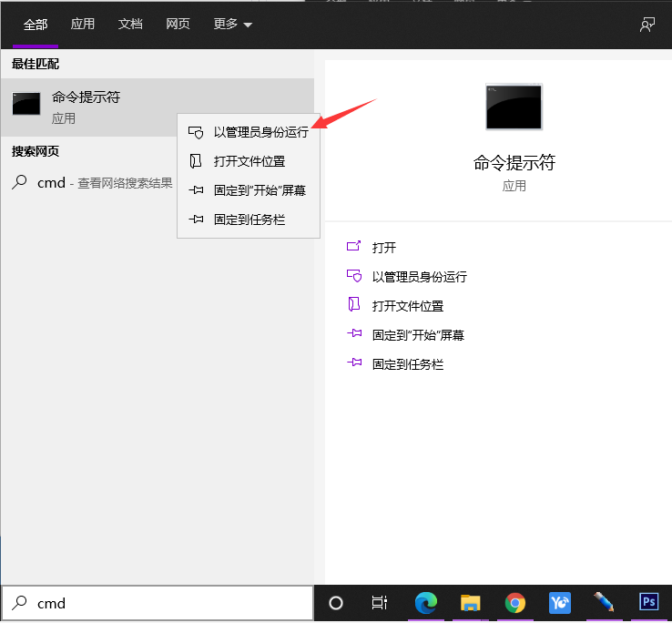The width and height of the screenshot is (672, 623).
Task: Select the 网页 search tab
Action: [x=178, y=25]
